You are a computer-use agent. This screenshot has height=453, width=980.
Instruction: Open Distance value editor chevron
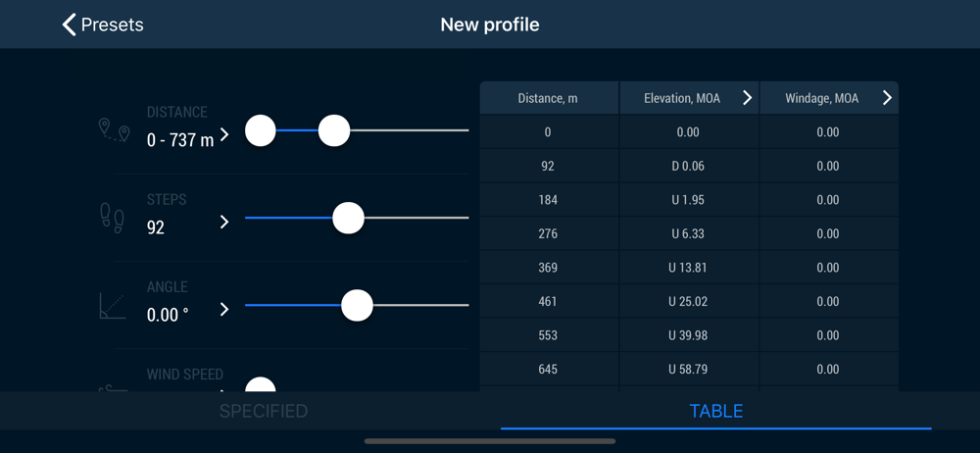tap(225, 134)
